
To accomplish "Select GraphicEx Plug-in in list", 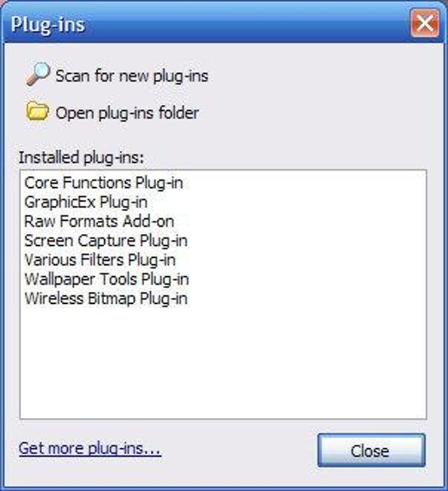I will 86,202.
